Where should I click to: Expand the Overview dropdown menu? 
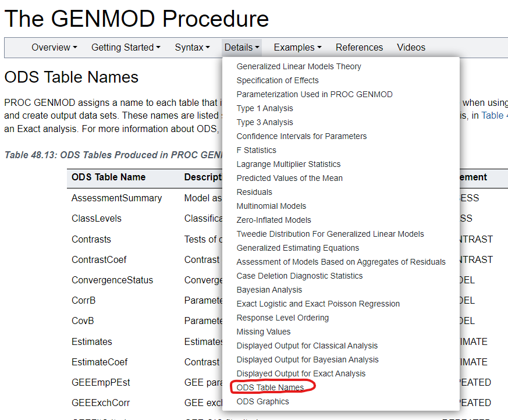(x=54, y=48)
